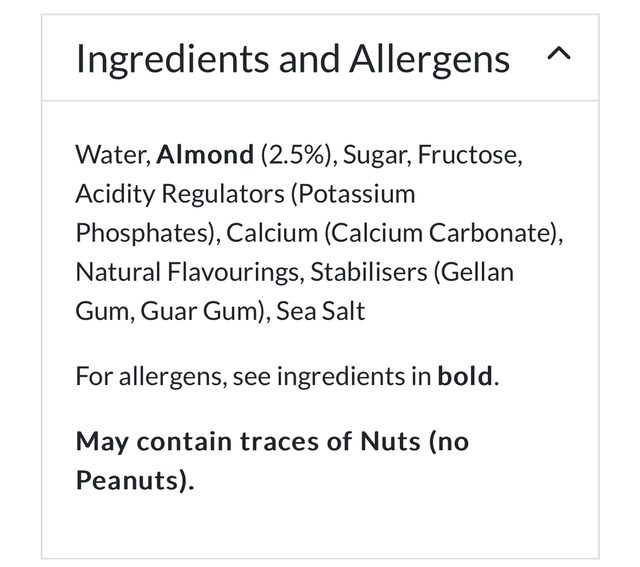Select the Sugar ingredient text
Image resolution: width=640 pixels, height=567 pixels.
pyautogui.click(x=378, y=155)
